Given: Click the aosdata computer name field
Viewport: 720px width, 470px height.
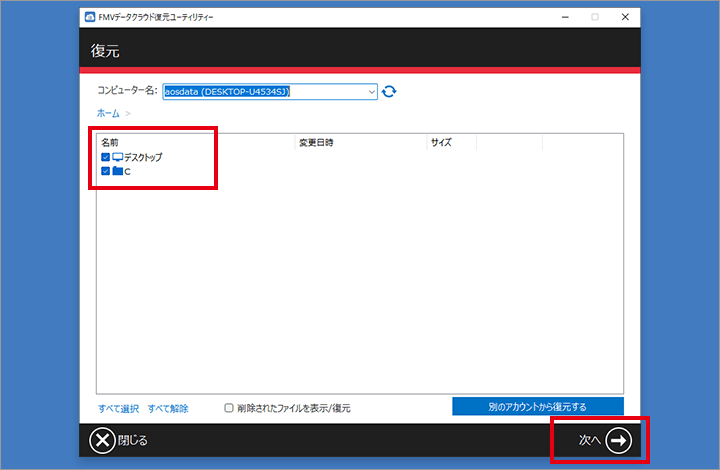Looking at the screenshot, I should pos(264,91).
